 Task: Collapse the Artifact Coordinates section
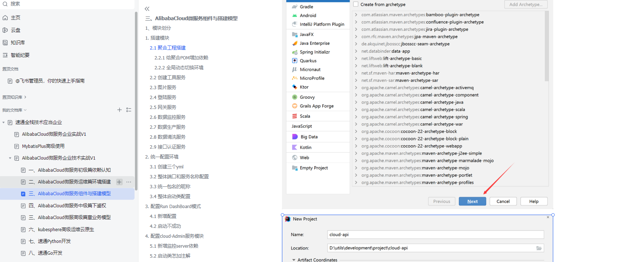[294, 260]
